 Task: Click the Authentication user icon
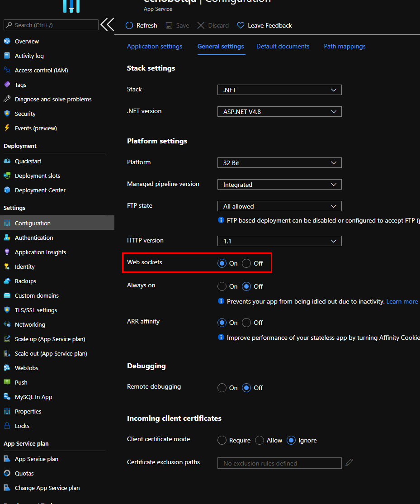pos(7,238)
